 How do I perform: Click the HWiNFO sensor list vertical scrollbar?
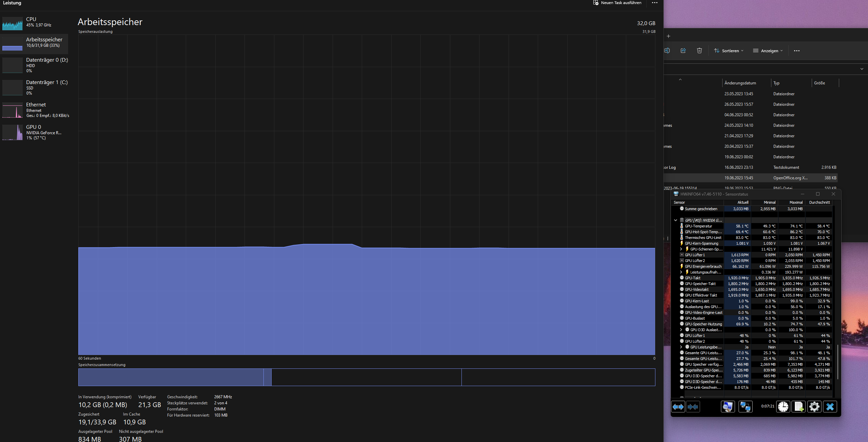[x=838, y=361]
